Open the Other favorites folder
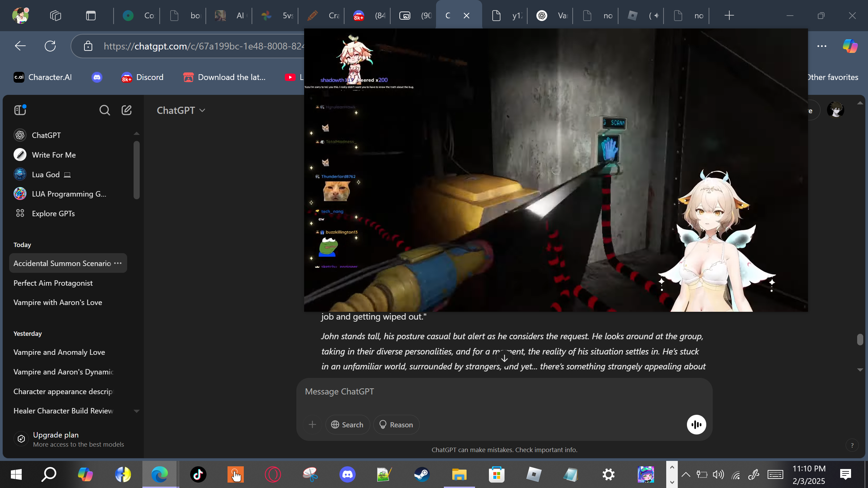This screenshot has width=868, height=488. tap(833, 77)
